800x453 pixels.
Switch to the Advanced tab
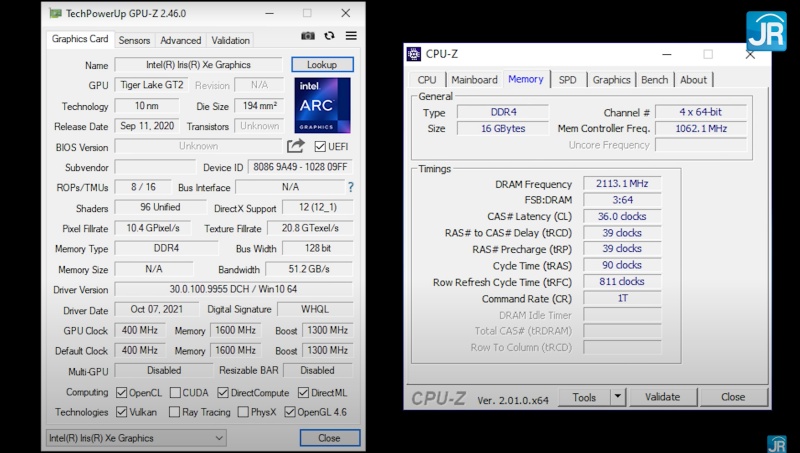[181, 40]
